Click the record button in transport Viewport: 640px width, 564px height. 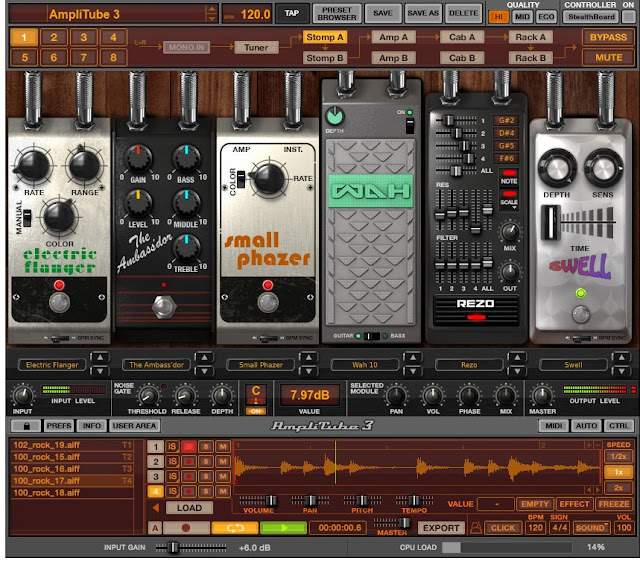coord(186,528)
